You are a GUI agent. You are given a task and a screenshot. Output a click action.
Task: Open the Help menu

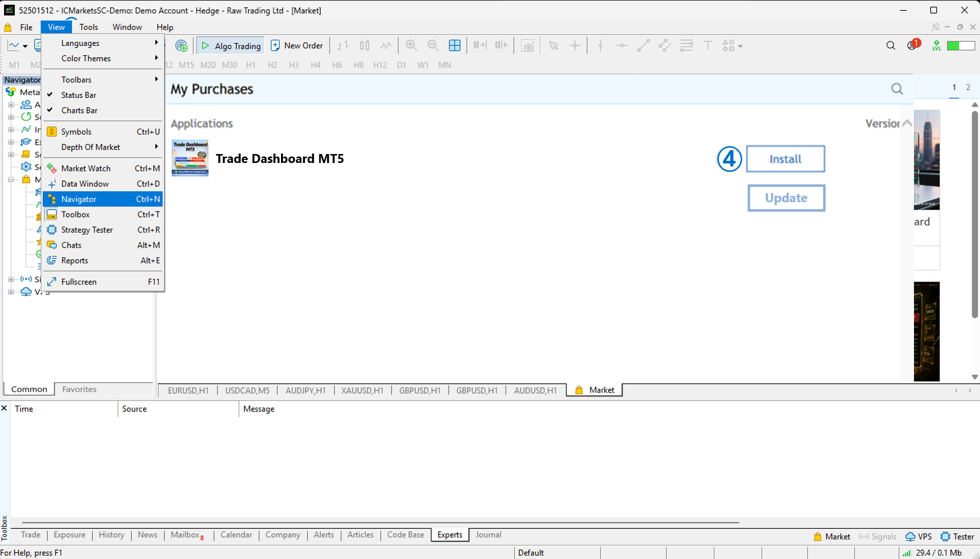pyautogui.click(x=165, y=27)
